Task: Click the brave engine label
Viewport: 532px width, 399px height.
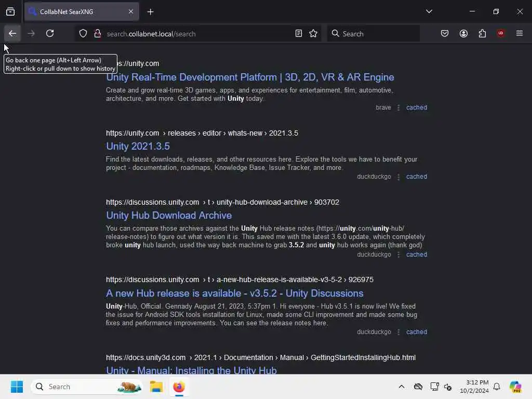Action: pos(383,108)
